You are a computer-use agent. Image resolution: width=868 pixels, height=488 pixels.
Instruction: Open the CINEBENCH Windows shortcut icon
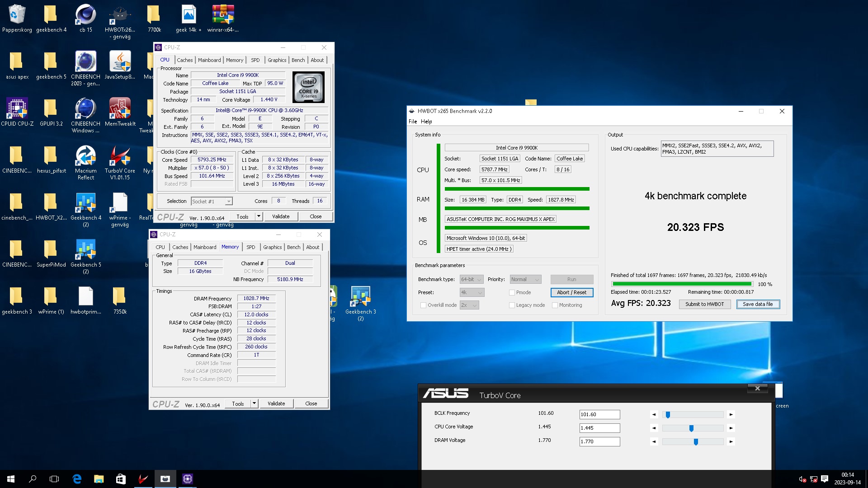pos(85,115)
